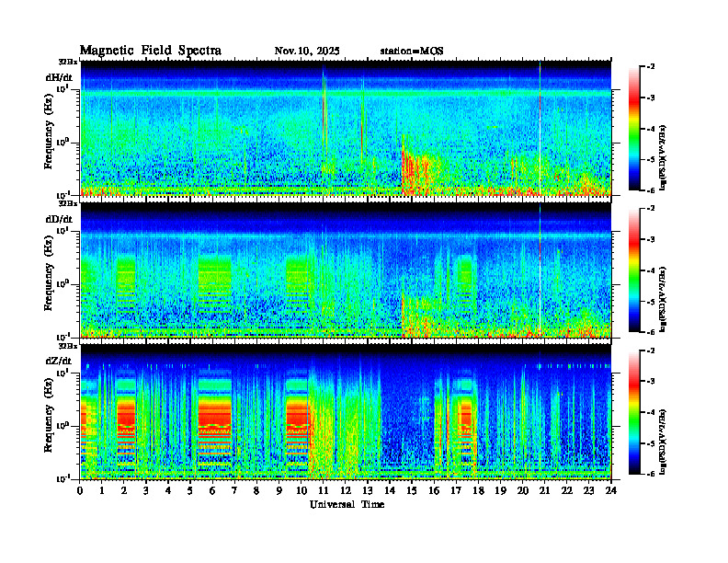Click hour 3 on the Universal Time axis
Viewport: 728px width, 563px height.
(x=146, y=490)
